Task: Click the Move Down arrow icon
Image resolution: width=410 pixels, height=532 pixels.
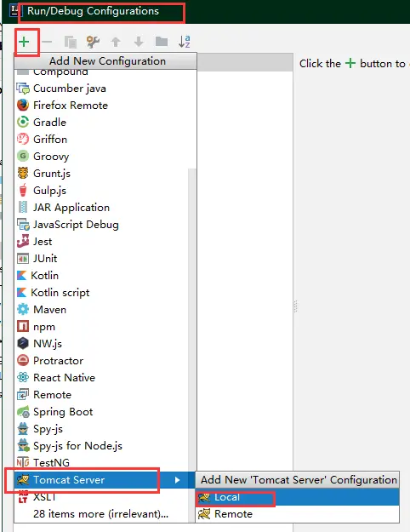Action: [x=139, y=42]
